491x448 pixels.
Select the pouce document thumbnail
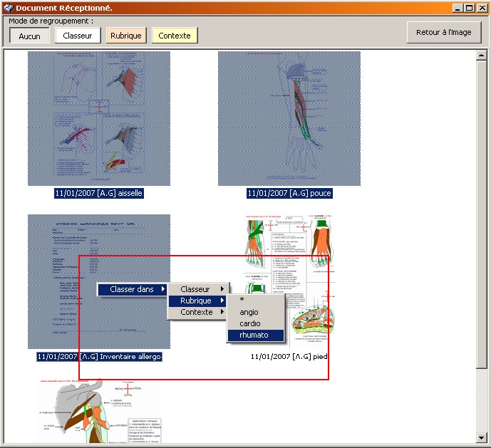(289, 118)
